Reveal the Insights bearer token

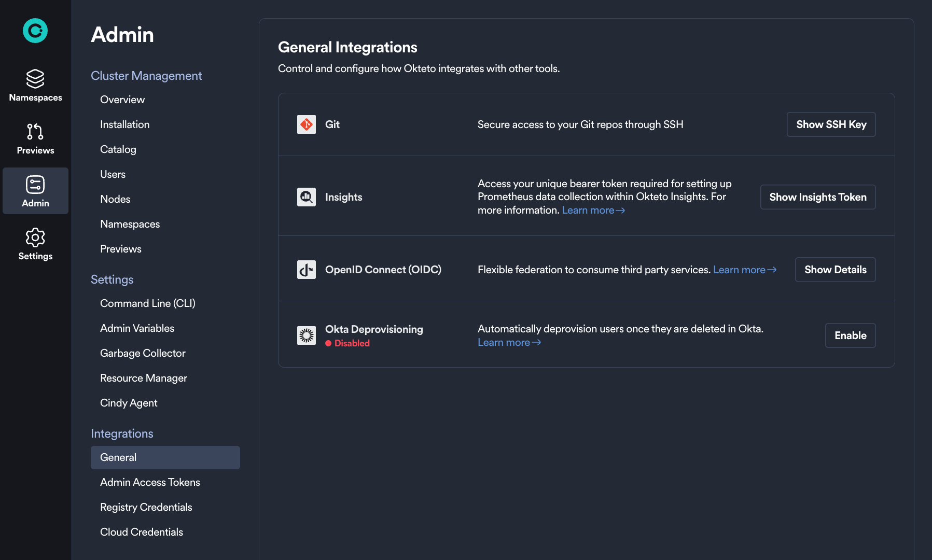point(817,197)
